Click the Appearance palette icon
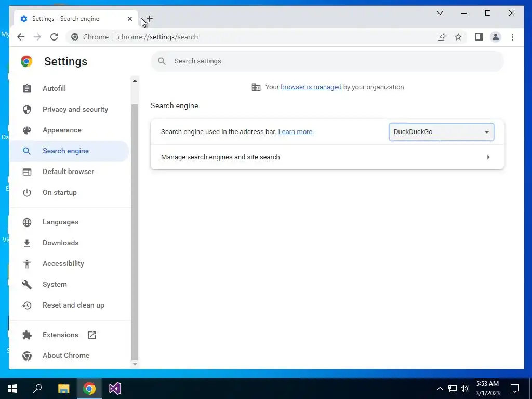The image size is (532, 399). 27,130
